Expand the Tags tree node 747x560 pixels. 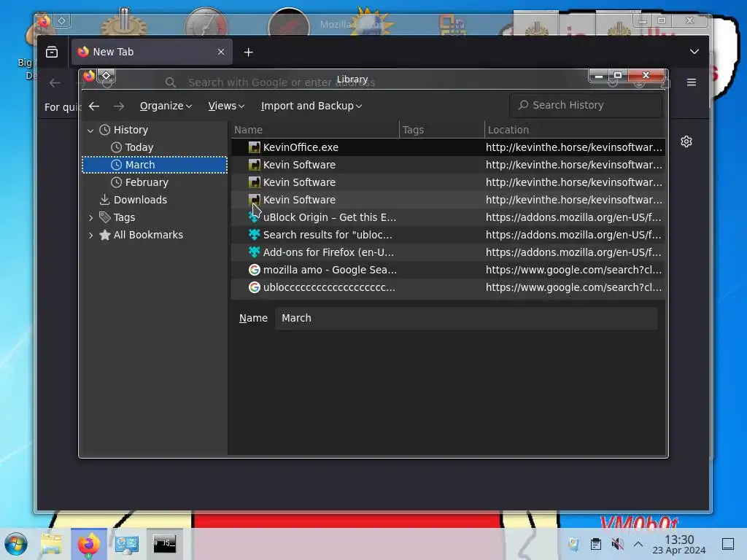click(90, 217)
